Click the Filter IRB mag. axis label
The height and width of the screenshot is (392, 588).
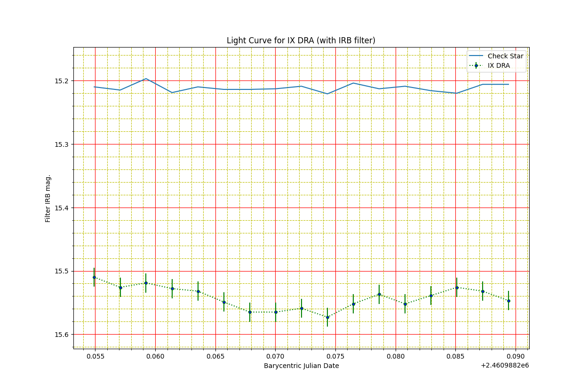(48, 198)
